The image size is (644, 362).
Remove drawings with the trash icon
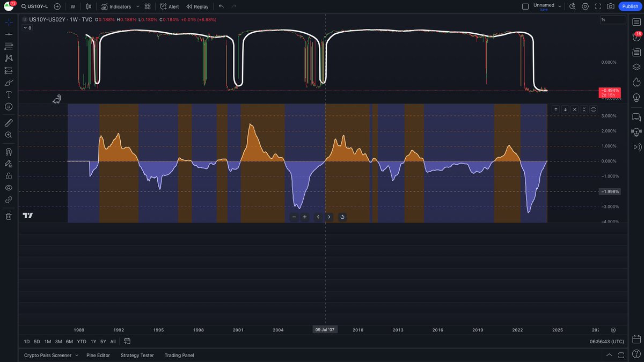tap(9, 216)
